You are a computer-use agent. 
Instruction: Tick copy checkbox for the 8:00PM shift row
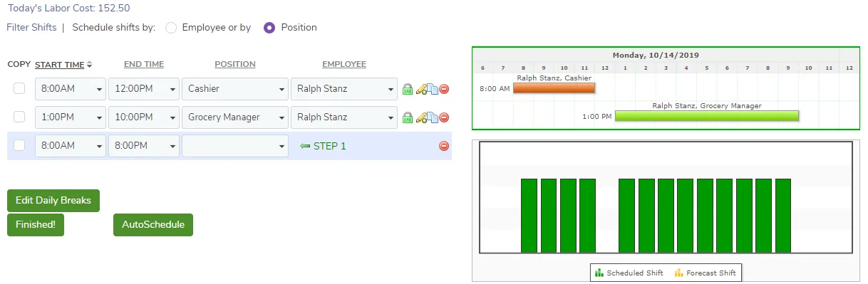point(19,145)
